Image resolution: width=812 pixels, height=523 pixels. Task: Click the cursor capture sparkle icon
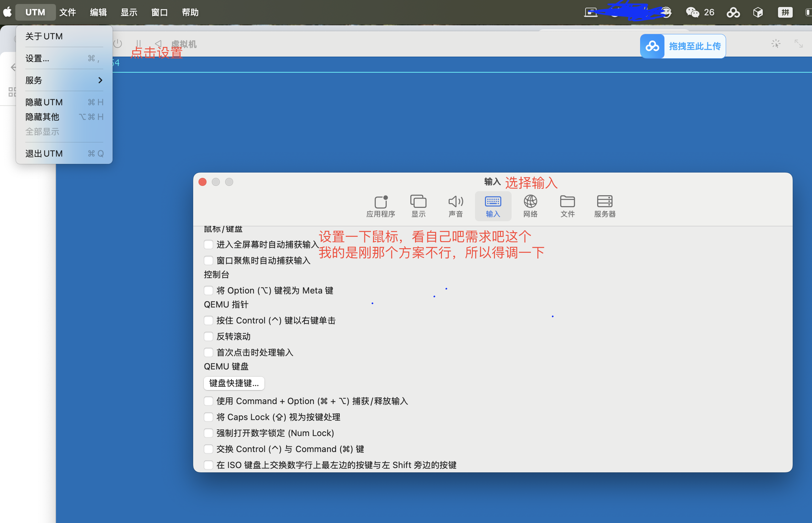tap(776, 44)
